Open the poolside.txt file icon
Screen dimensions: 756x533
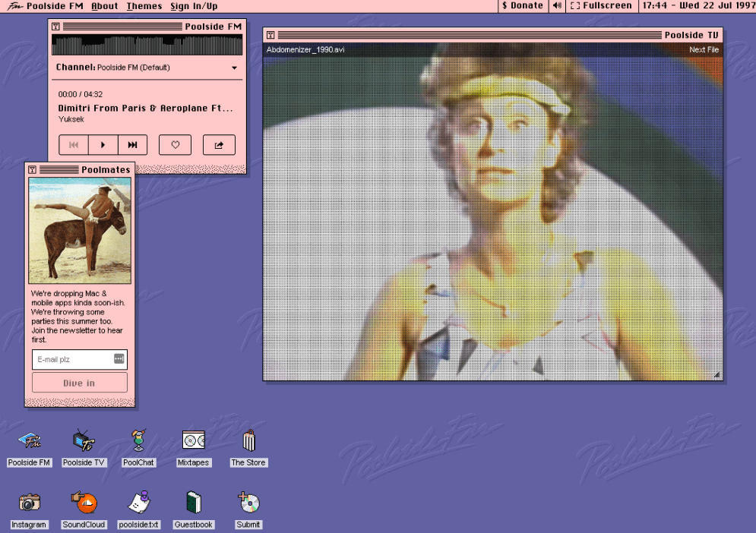tap(138, 502)
